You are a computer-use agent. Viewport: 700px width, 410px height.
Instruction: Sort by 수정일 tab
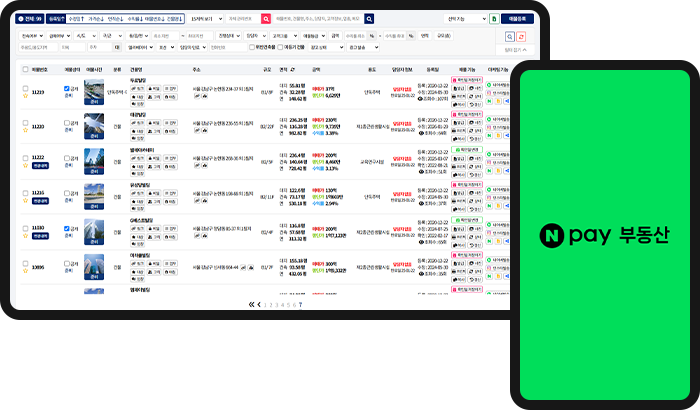pos(76,19)
